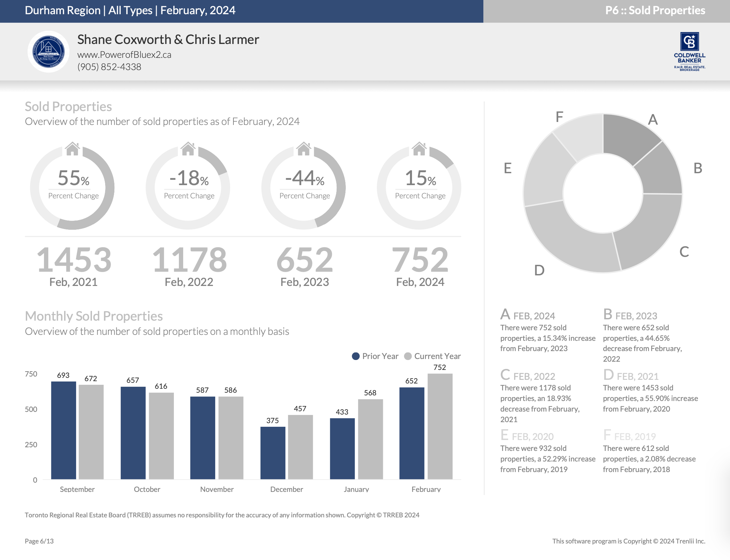The width and height of the screenshot is (730, 560).
Task: Click the -18% Percent Change gauge
Action: (188, 187)
